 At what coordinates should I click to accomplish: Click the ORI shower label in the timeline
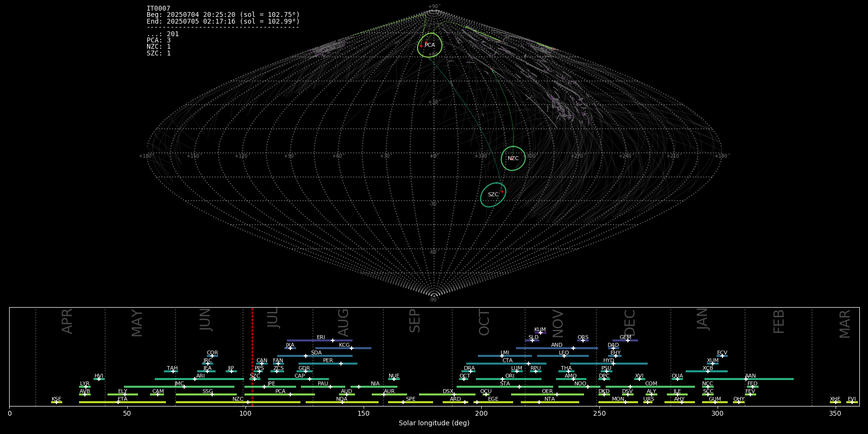[510, 376]
